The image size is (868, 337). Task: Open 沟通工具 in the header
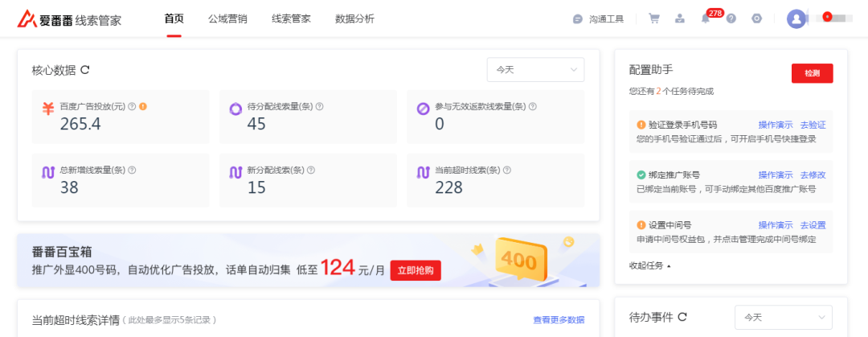click(599, 18)
